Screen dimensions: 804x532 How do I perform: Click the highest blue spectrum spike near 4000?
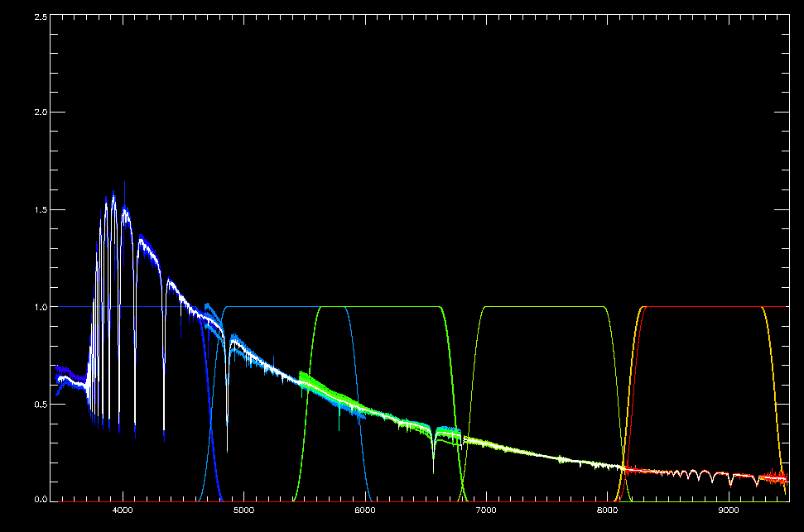[x=124, y=184]
